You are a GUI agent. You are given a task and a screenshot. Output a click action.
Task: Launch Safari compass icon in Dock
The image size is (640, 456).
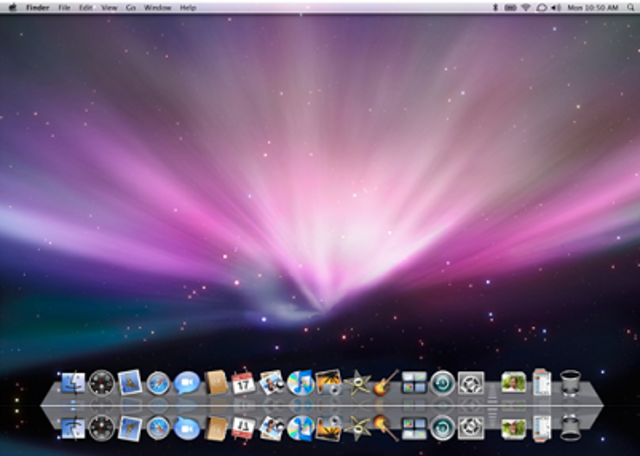tap(158, 383)
